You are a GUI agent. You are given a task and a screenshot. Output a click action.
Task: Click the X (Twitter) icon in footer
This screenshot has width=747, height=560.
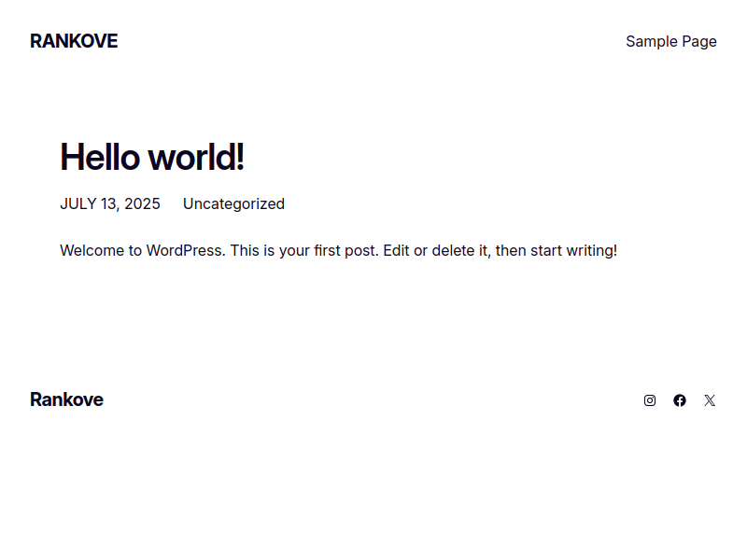[x=710, y=400]
